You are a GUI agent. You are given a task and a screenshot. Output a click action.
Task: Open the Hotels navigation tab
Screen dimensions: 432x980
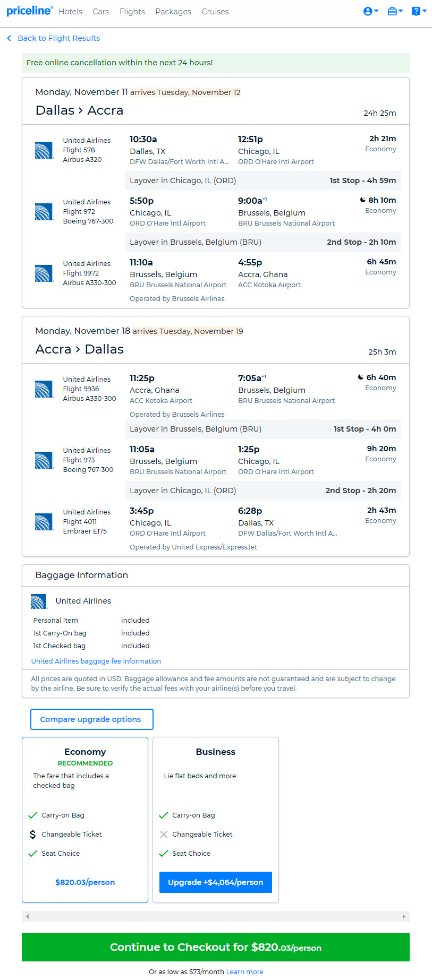tap(70, 12)
